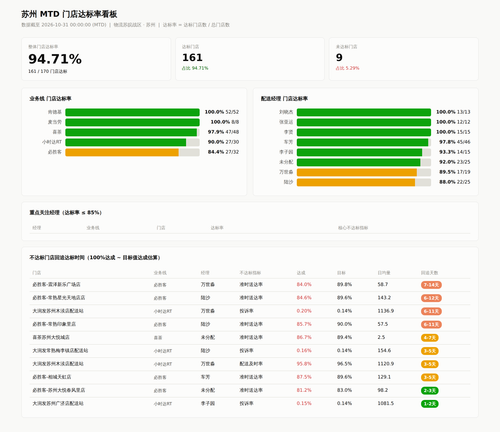Click the daily volume 98.2
This screenshot has width=500, height=432.
pyautogui.click(x=383, y=390)
